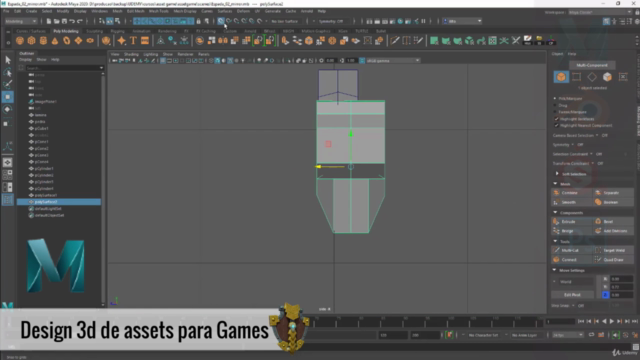Click the Mirror shelf icon

click(x=223, y=40)
